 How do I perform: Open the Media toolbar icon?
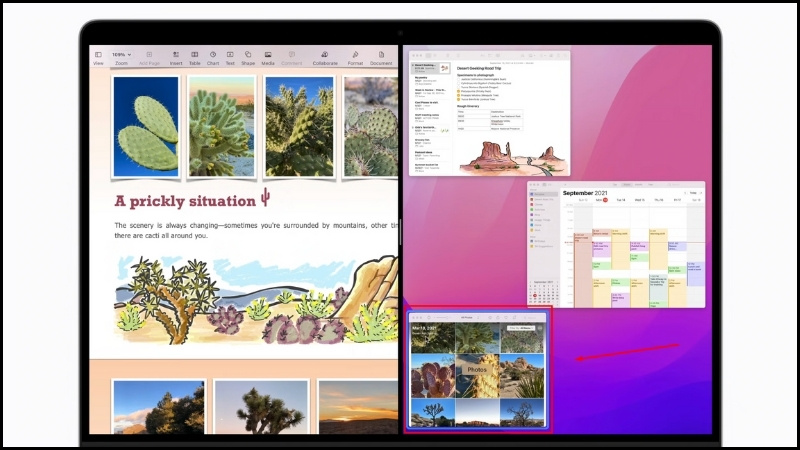click(268, 55)
